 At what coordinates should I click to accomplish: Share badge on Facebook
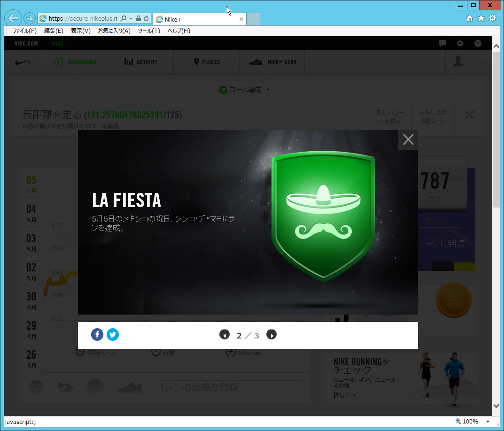click(x=97, y=335)
